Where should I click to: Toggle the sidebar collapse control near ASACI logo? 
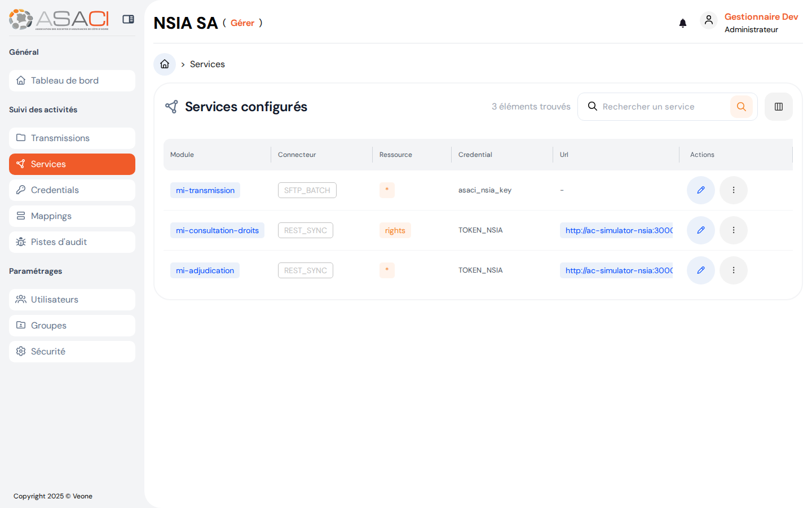[x=128, y=19]
